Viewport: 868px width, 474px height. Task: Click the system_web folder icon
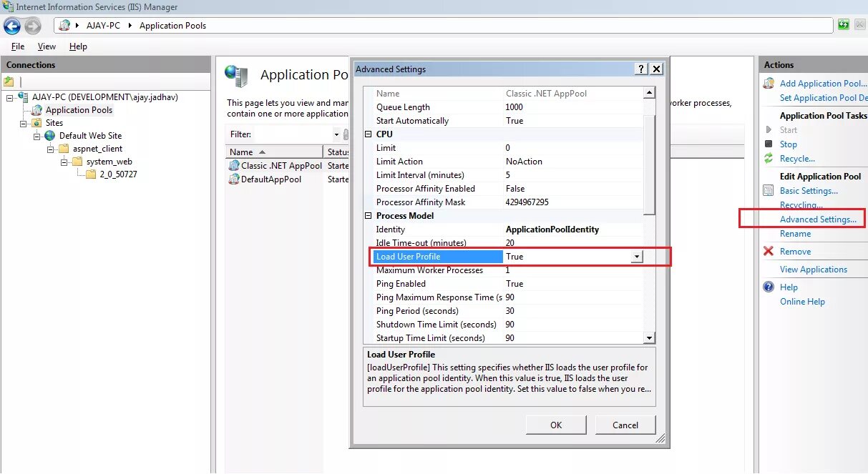(x=77, y=162)
